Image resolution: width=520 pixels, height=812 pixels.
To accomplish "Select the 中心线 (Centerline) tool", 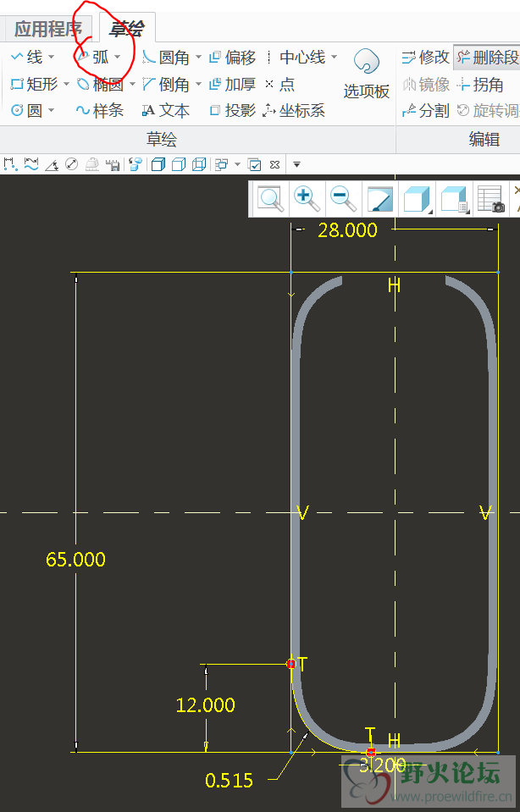I will click(x=296, y=57).
